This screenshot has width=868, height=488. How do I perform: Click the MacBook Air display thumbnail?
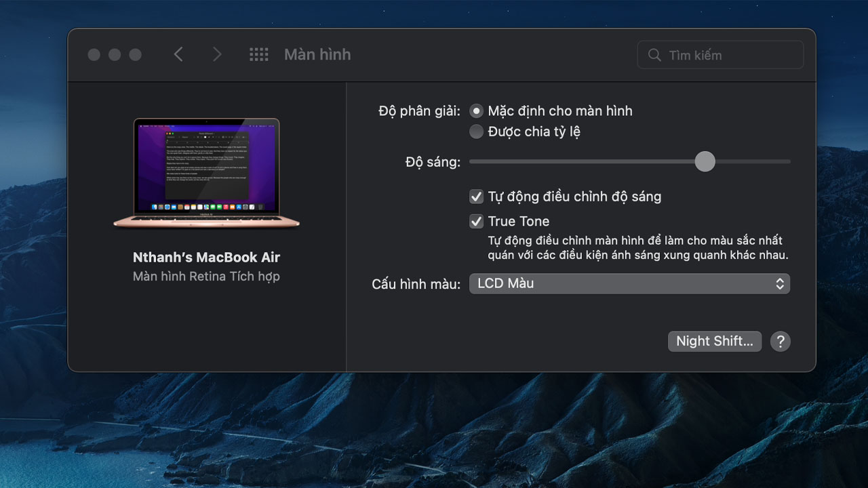point(206,174)
